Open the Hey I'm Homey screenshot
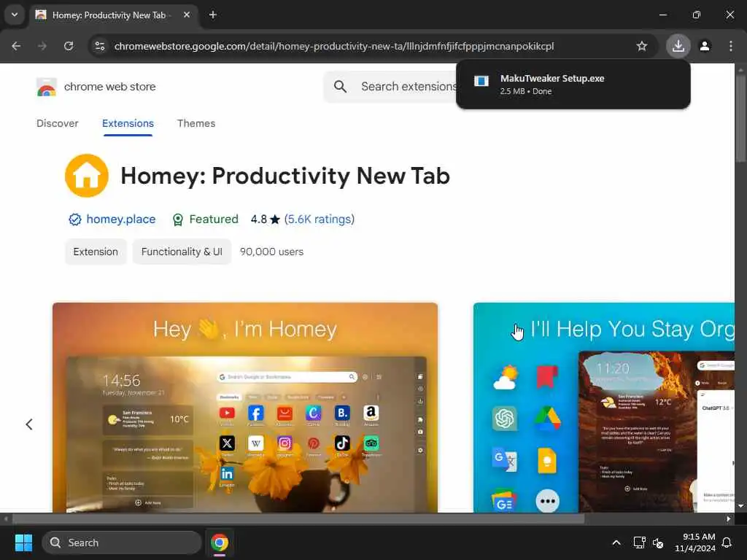Screen dimensions: 747x560 coord(245,408)
